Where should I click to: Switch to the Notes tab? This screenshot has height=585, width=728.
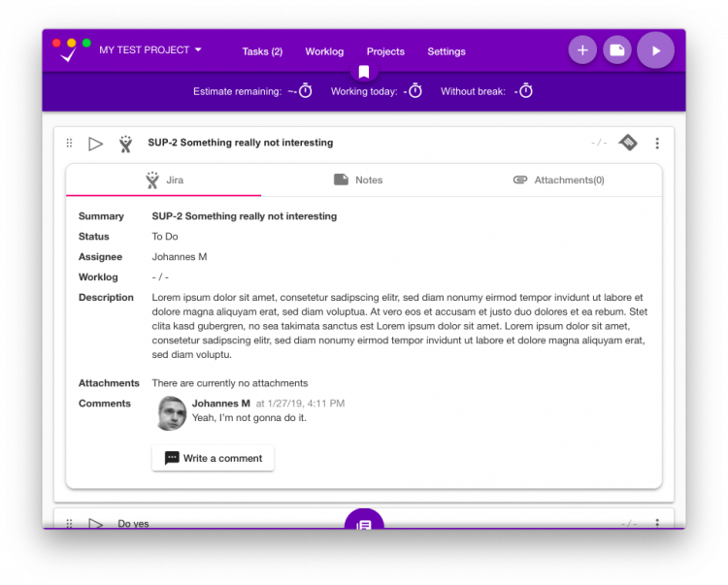[358, 180]
